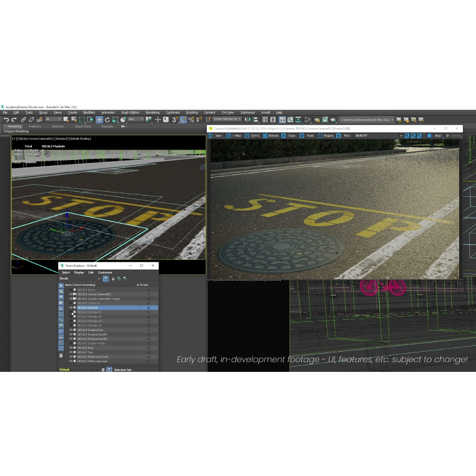Click the Undo arrow in main toolbar
The height and width of the screenshot is (476, 476).
pos(6,119)
